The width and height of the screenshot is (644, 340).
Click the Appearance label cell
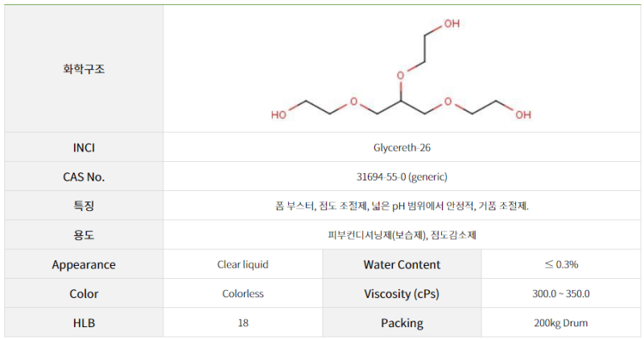84,264
